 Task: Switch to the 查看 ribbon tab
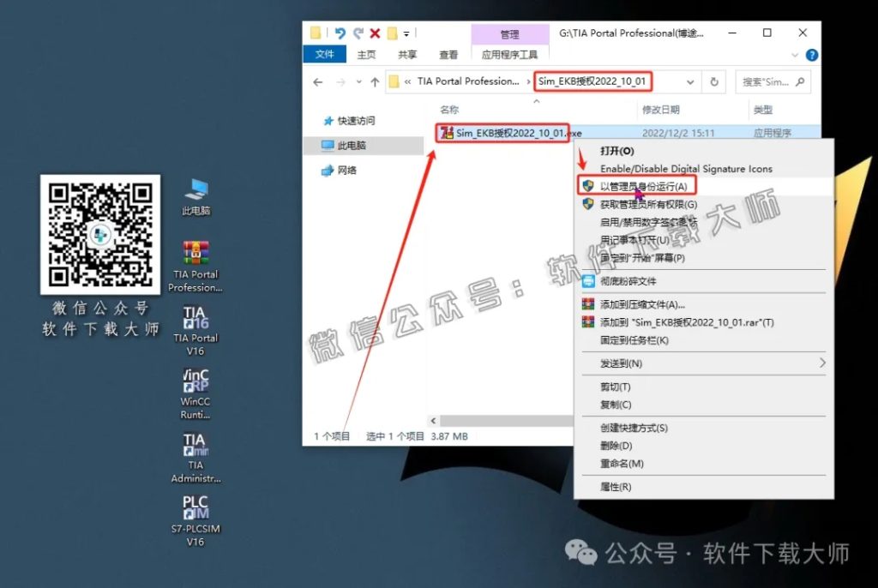(449, 54)
